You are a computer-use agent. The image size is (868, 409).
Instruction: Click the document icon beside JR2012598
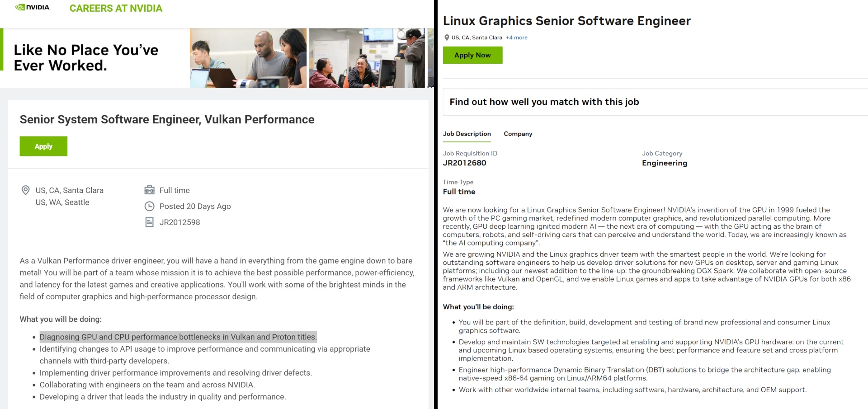[x=149, y=222]
